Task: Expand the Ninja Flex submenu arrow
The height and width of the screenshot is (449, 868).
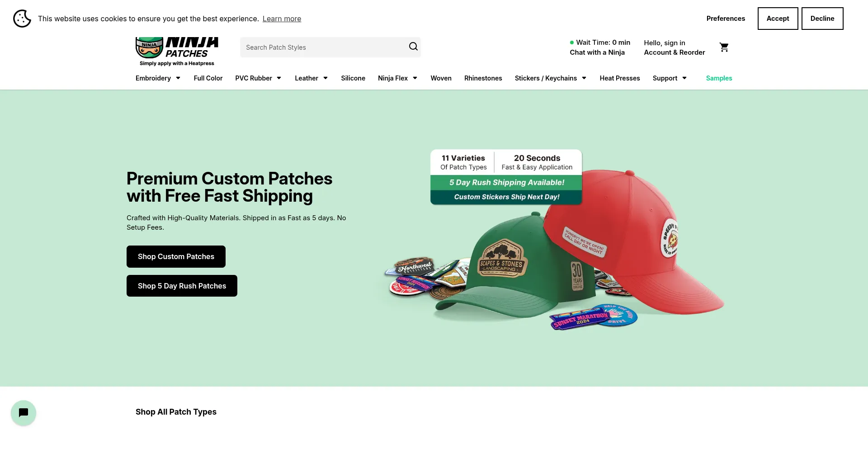Action: pos(415,78)
